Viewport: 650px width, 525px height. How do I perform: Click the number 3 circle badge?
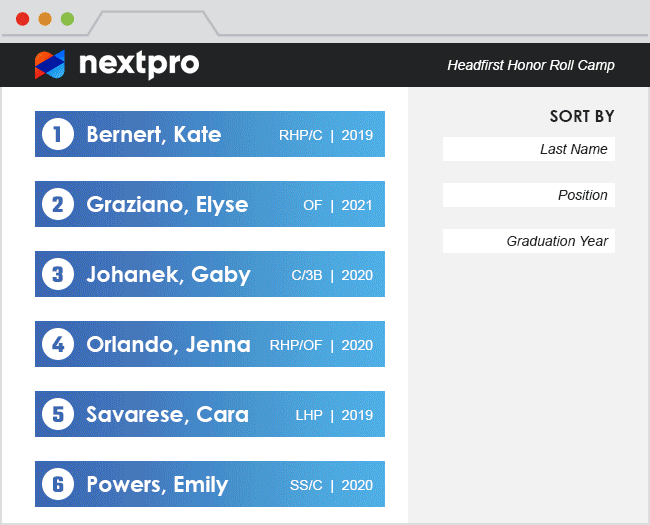58,274
